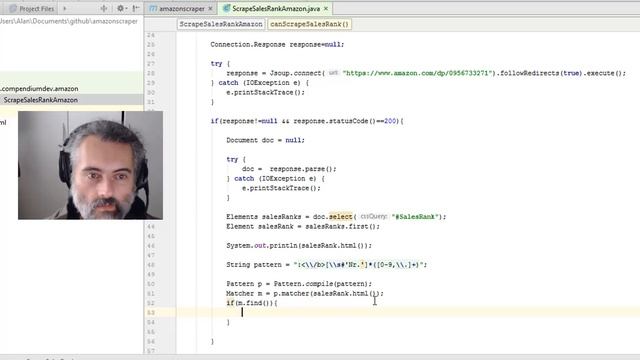Click Element salesRank = salesRanks.first() line
The height and width of the screenshot is (360, 640).
[x=303, y=226]
